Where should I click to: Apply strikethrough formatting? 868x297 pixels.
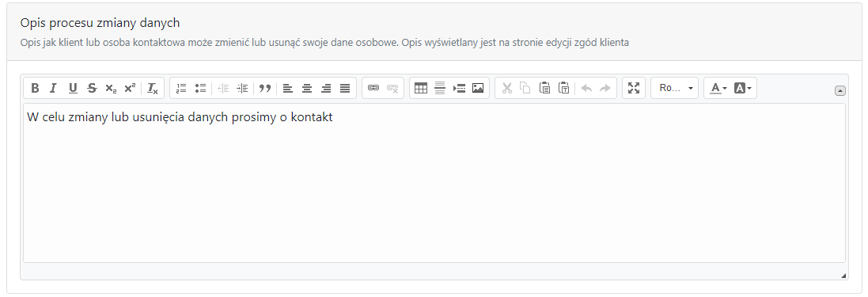92,88
